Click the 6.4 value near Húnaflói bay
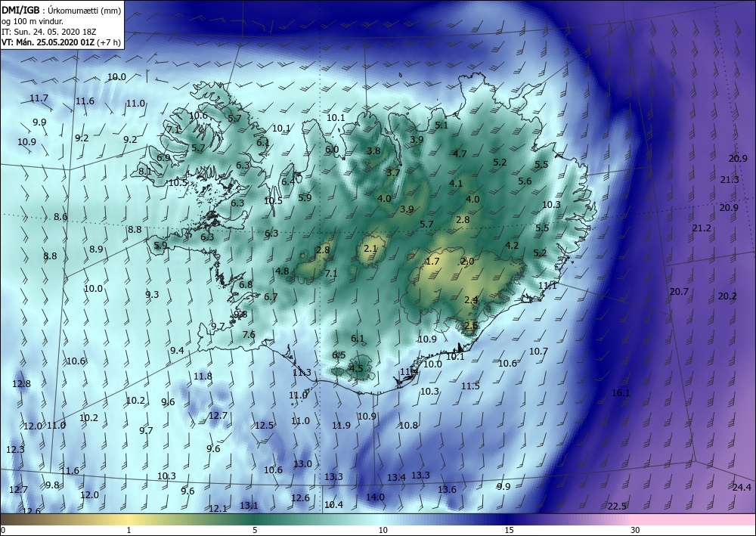This screenshot has width=756, height=536. tap(288, 181)
